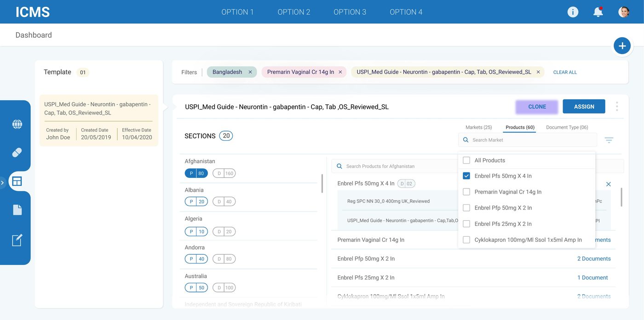Toggle Algeria D 20 pill
The height and width of the screenshot is (320, 644).
(224, 232)
